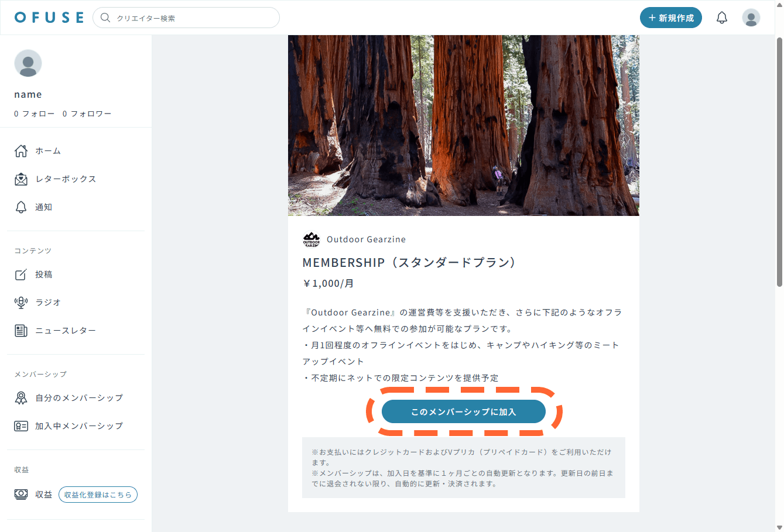784x532 pixels.
Task: Click the sequoia forest cover image
Action: pyautogui.click(x=463, y=125)
